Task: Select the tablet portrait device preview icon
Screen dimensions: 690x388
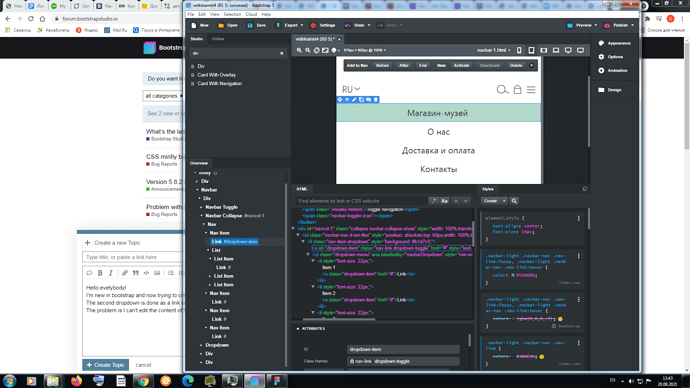Action: coord(531,50)
